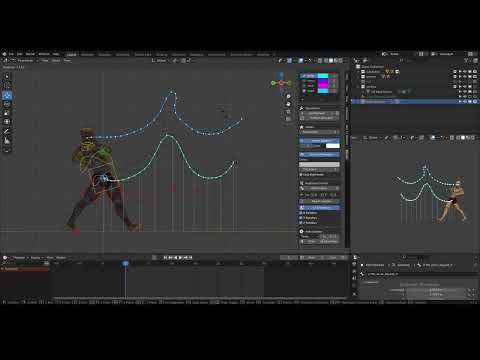Open the Edit menu
The height and width of the screenshot is (360, 480).
(x=20, y=54)
